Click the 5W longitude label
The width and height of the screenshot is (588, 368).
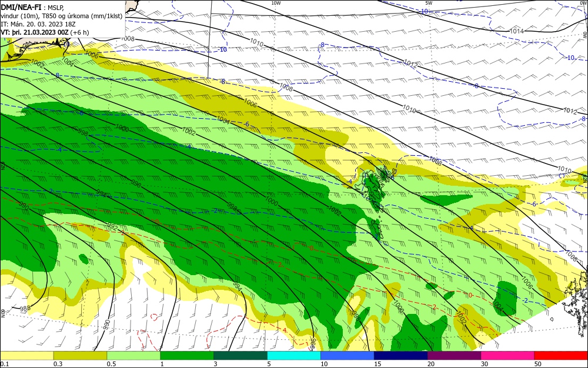click(x=429, y=2)
